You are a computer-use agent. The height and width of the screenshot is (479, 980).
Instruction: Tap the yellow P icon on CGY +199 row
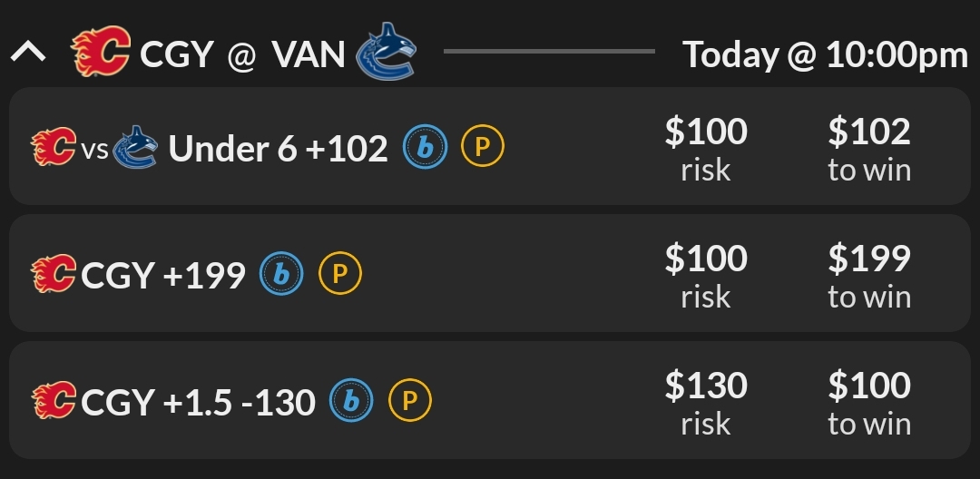coord(340,274)
